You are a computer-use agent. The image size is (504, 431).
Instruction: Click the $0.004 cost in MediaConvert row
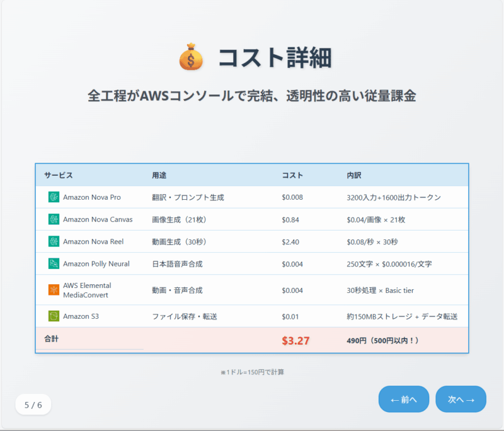click(x=292, y=290)
